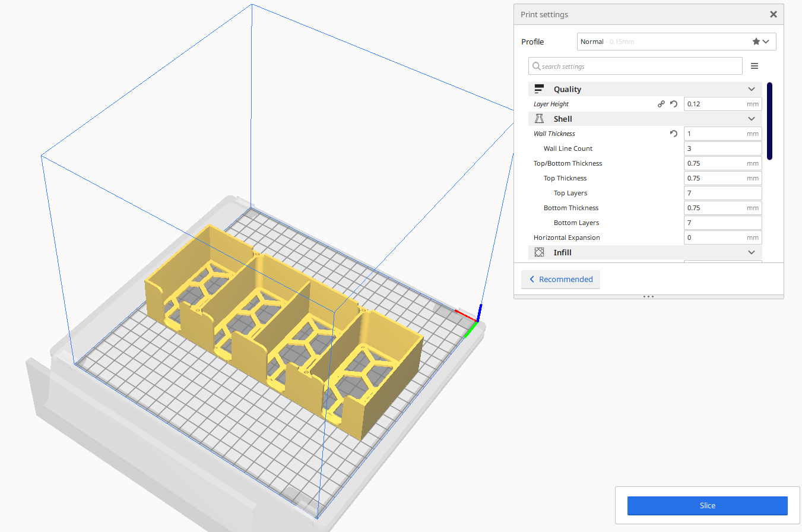
Task: Edit the Wall Line Count field
Action: (x=722, y=148)
